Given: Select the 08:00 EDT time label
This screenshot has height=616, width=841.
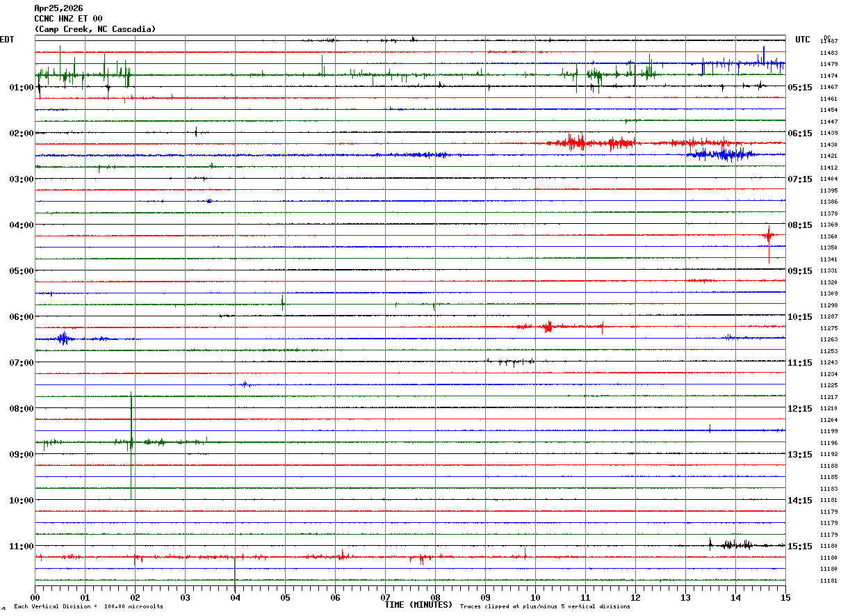Looking at the screenshot, I should click(22, 409).
